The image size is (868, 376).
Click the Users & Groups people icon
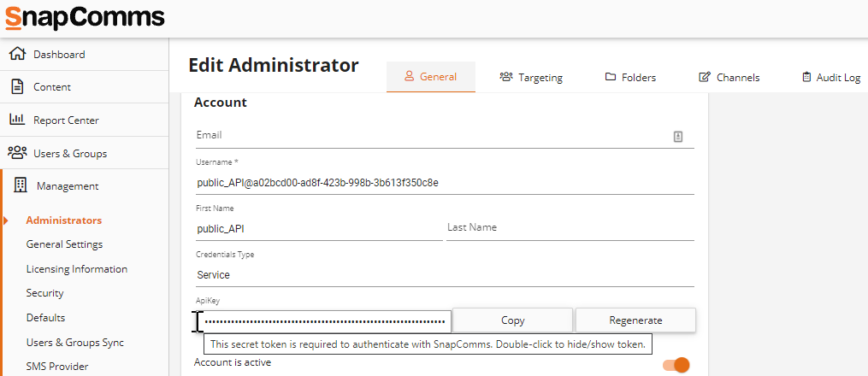pos(16,153)
